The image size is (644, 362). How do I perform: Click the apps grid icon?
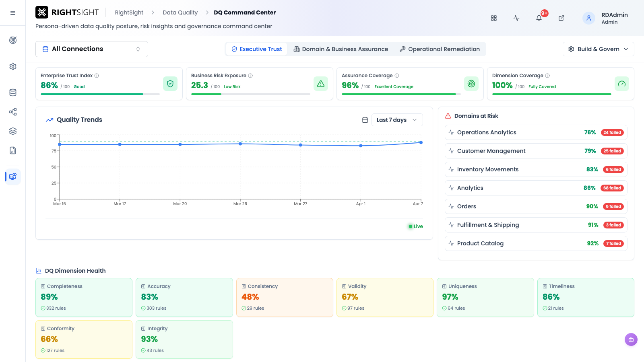(494, 18)
